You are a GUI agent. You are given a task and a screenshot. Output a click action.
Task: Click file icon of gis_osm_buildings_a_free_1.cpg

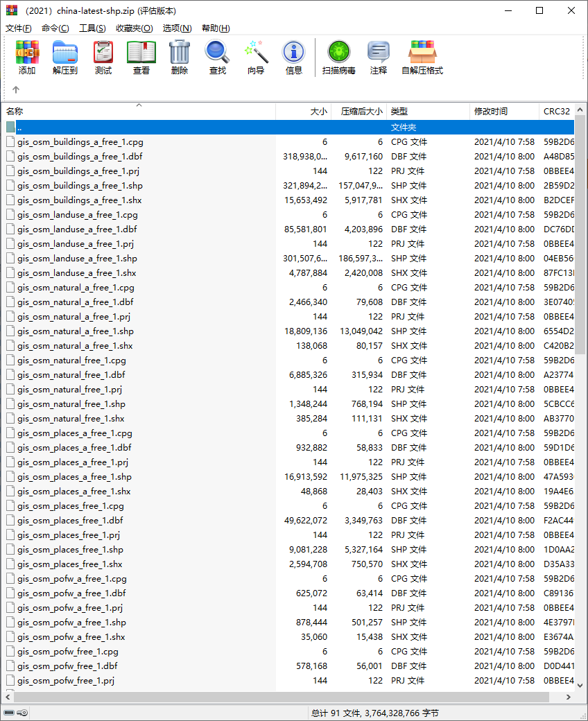click(x=10, y=141)
